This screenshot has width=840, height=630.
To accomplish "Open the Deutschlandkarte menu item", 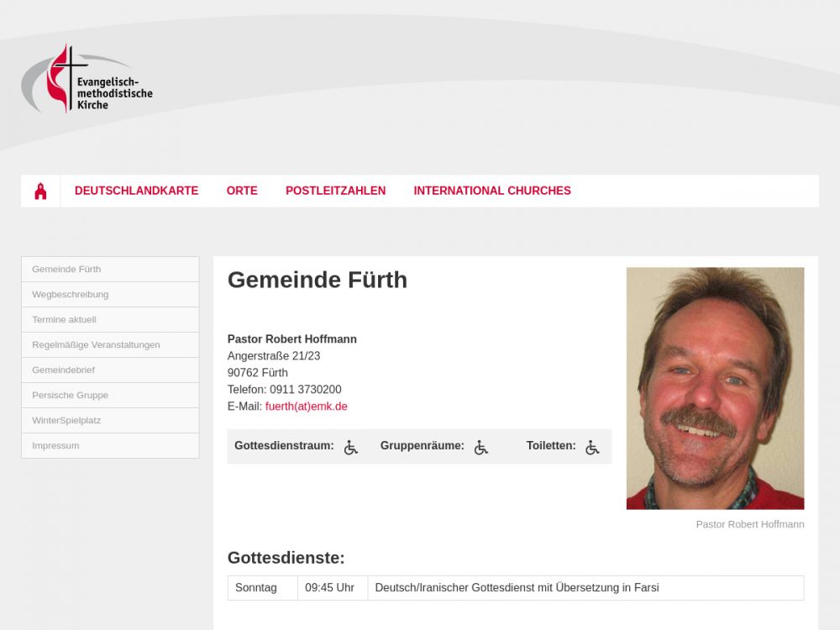I will [137, 191].
